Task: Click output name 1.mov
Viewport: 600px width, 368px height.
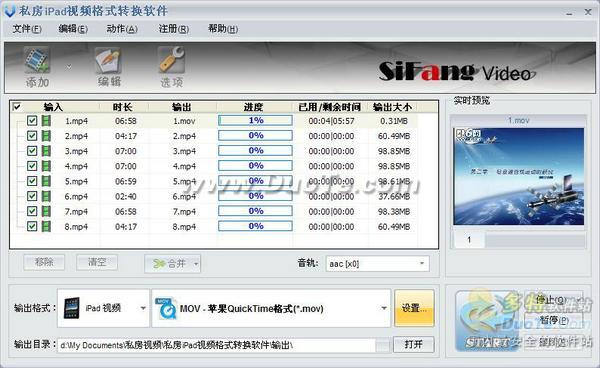Action: pos(184,121)
